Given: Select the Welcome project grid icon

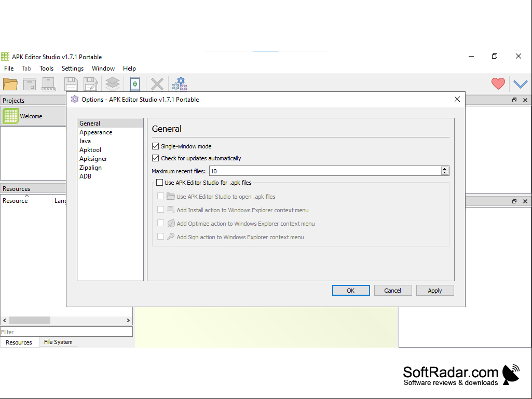Looking at the screenshot, I should (10, 116).
